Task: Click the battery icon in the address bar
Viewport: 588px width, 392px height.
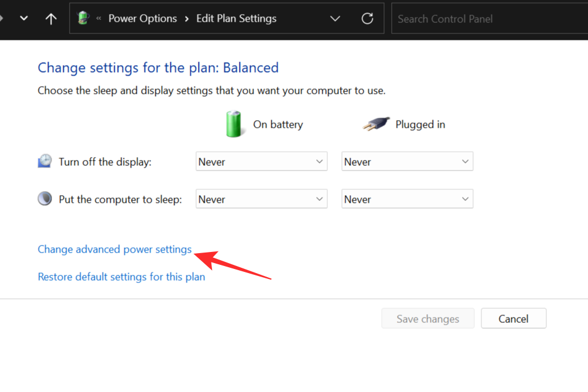Action: tap(83, 19)
